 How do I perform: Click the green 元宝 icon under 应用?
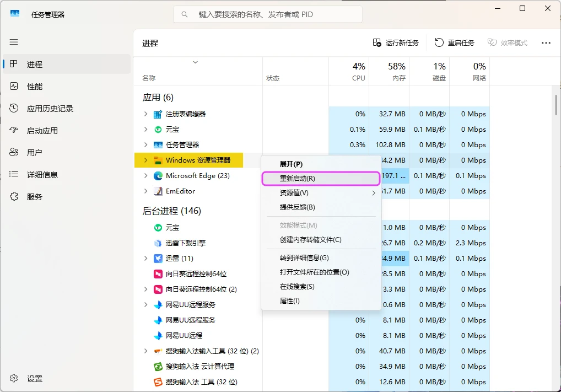[x=158, y=130]
